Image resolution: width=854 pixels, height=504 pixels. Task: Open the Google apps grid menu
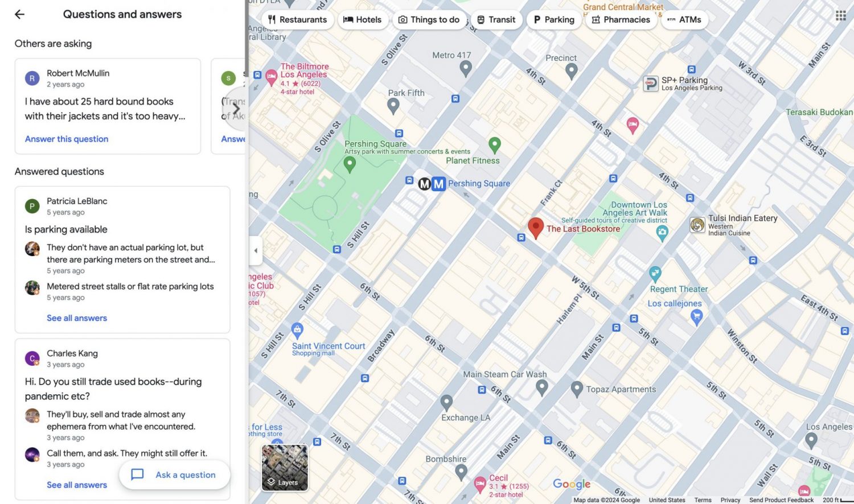[x=840, y=15]
